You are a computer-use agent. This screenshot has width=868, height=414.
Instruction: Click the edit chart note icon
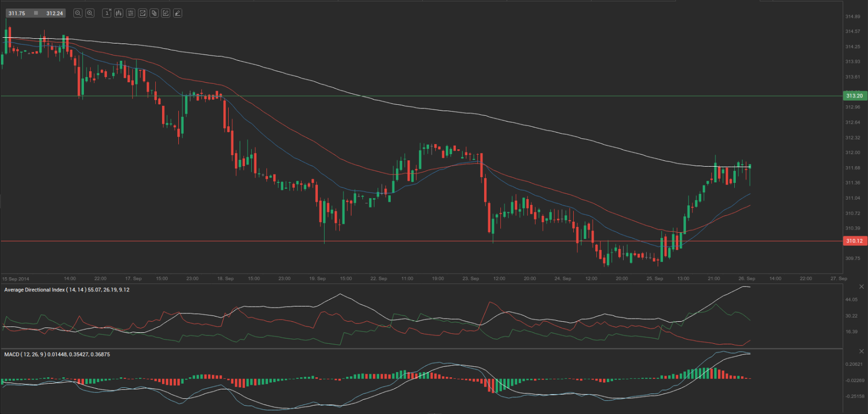click(x=166, y=13)
